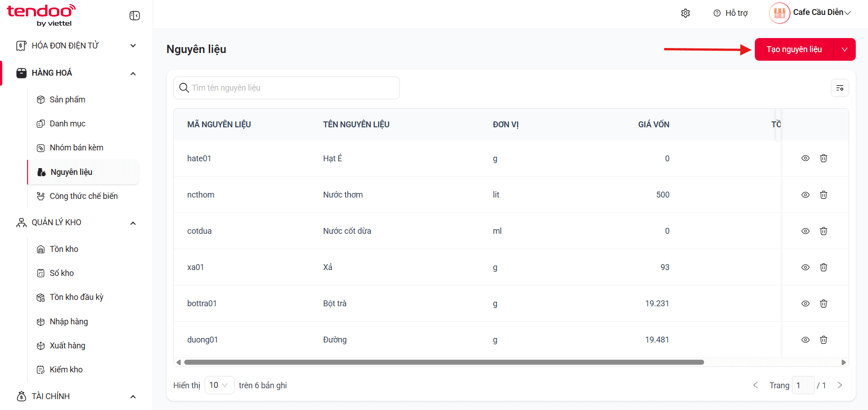Click the horizontal table scrollbar

444,362
